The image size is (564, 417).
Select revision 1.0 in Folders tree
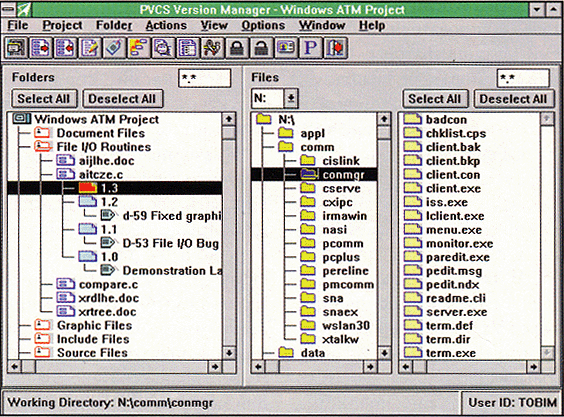(x=109, y=257)
